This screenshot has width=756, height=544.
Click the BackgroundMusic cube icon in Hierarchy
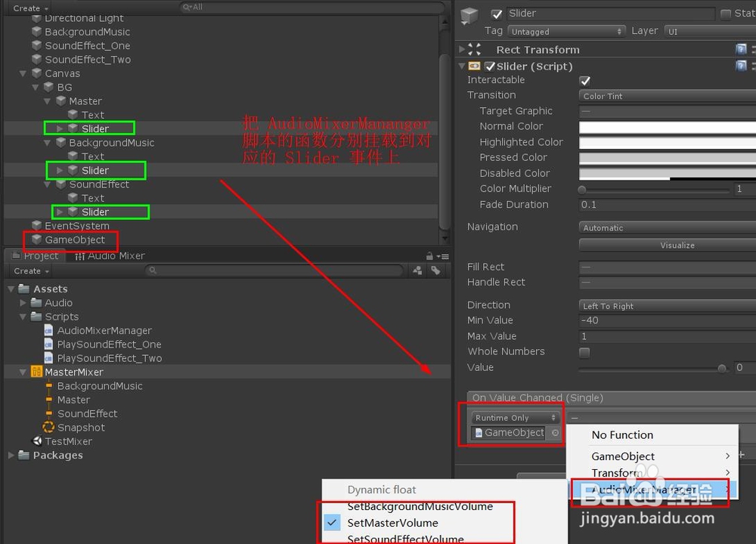pyautogui.click(x=36, y=32)
